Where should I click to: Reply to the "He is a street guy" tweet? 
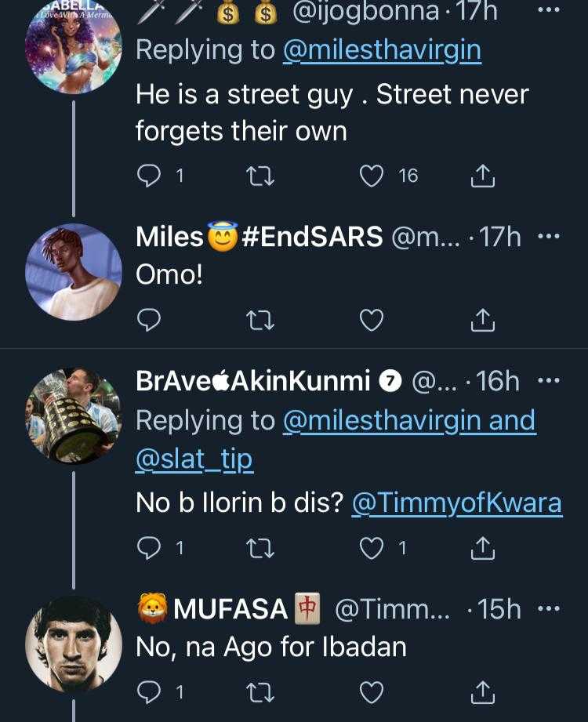click(x=149, y=176)
